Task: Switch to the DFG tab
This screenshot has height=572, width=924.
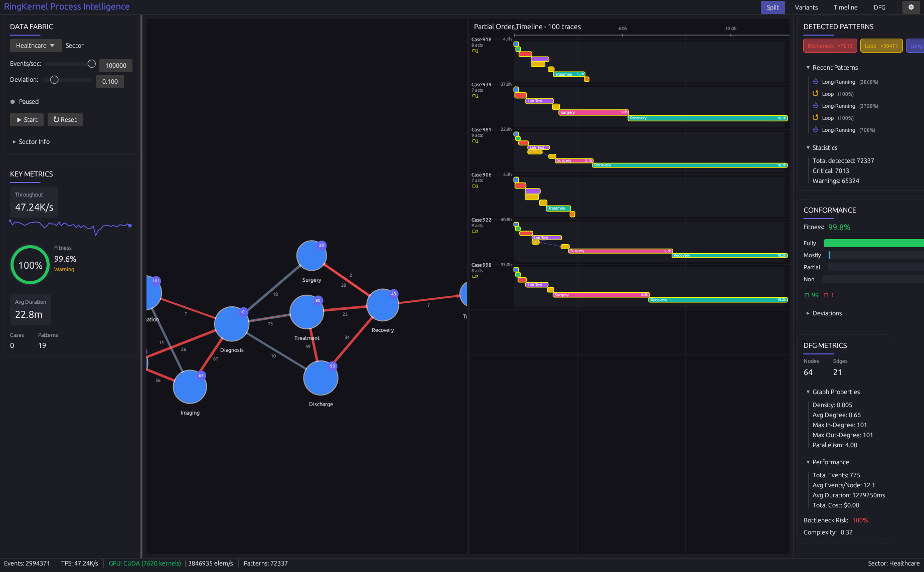Action: point(879,7)
